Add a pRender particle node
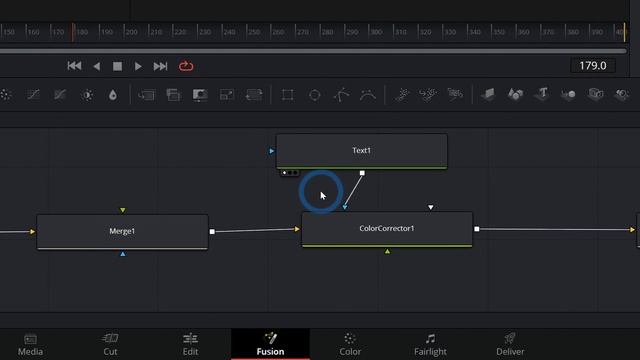 coord(455,95)
